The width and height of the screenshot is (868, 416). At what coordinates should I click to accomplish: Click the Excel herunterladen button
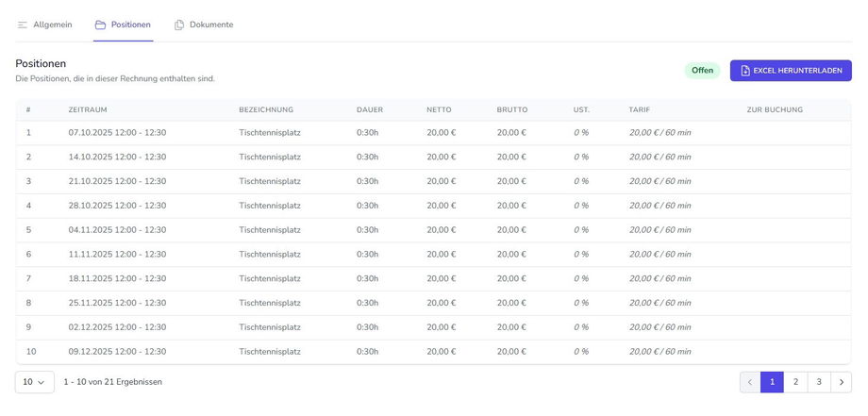(791, 71)
